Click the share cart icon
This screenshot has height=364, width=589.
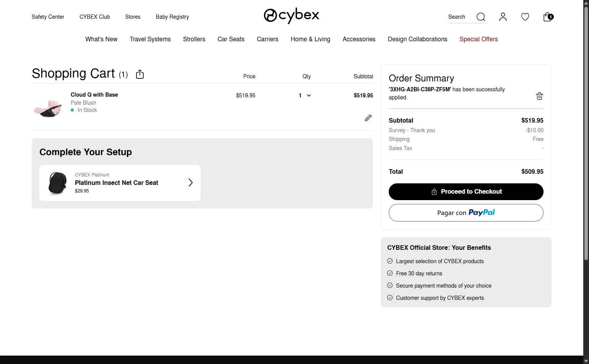point(140,74)
